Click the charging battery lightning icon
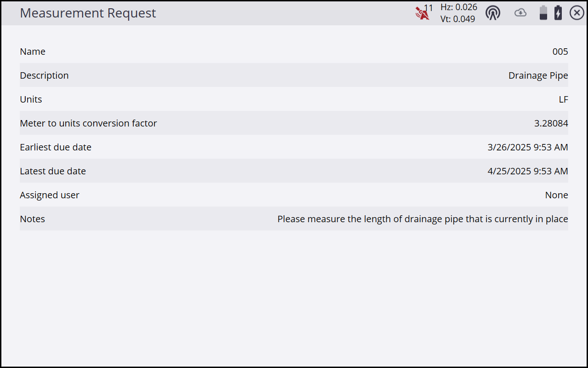The height and width of the screenshot is (368, 588). tap(558, 13)
